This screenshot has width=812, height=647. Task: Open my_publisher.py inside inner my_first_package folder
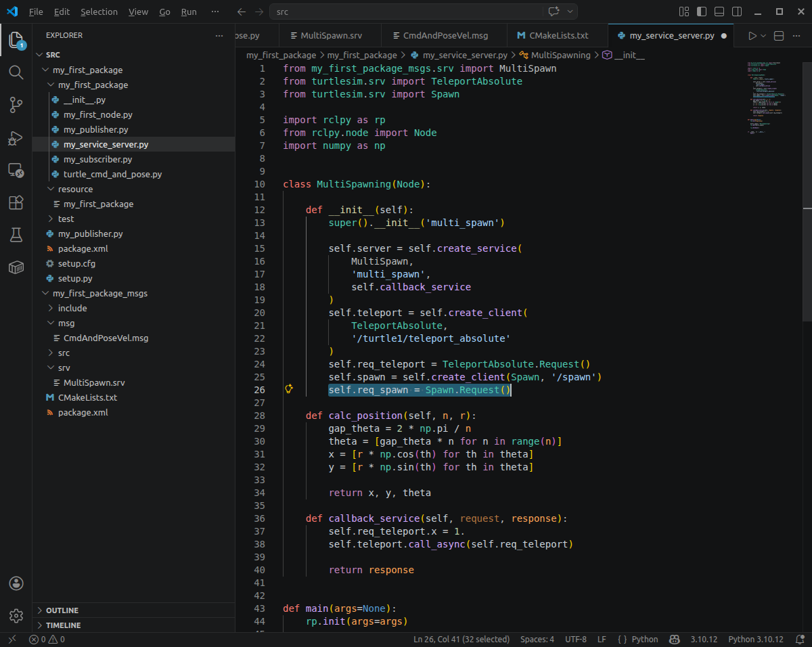(x=95, y=129)
